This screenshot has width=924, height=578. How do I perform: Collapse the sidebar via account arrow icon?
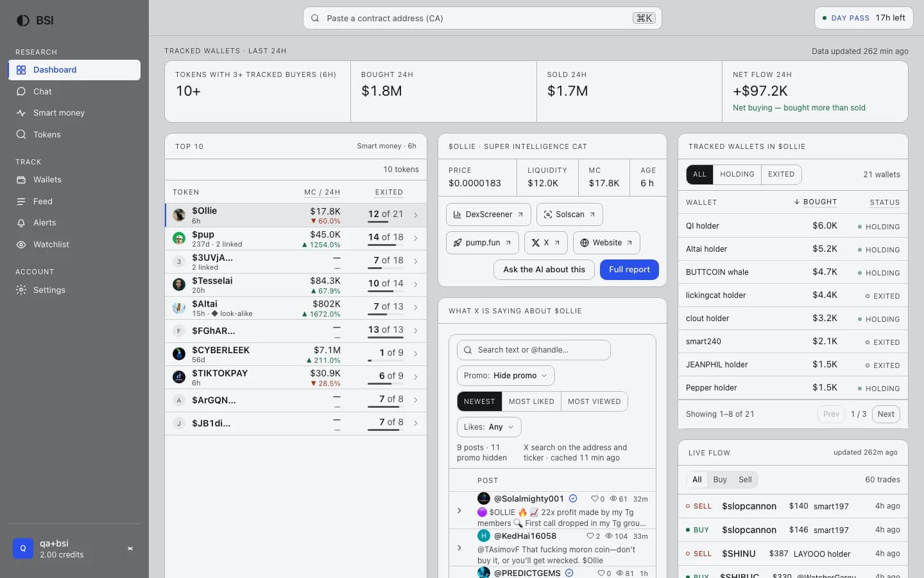pos(130,548)
